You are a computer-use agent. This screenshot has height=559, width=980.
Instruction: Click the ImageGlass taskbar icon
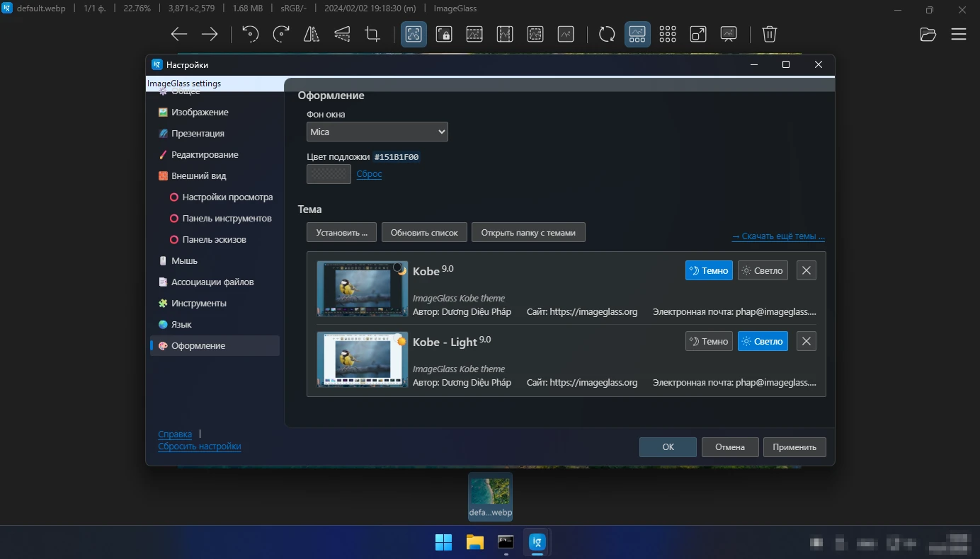click(x=537, y=543)
